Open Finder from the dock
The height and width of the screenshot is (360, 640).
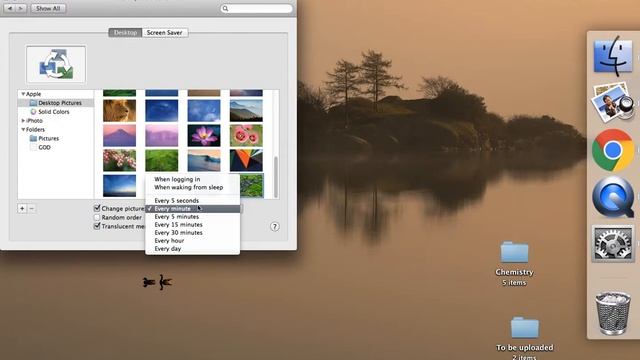pyautogui.click(x=613, y=56)
